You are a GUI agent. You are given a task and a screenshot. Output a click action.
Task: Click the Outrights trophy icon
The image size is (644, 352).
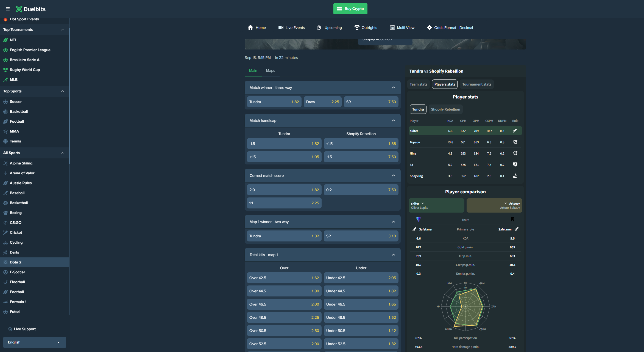(357, 28)
